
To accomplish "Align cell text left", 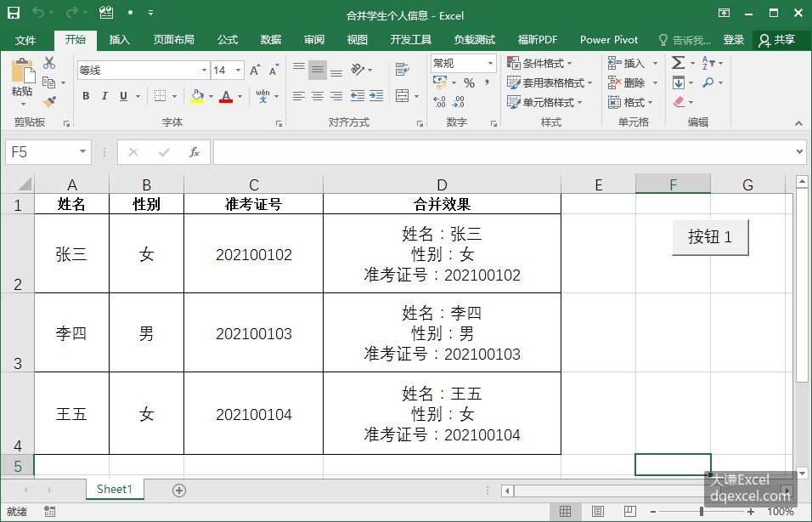I will tap(299, 96).
